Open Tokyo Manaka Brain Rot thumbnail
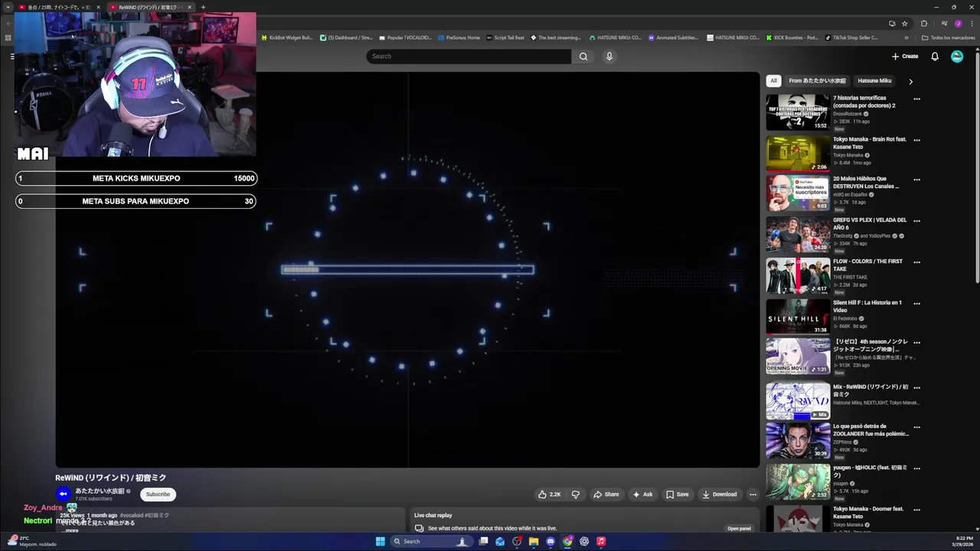Image resolution: width=980 pixels, height=551 pixels. click(x=798, y=153)
